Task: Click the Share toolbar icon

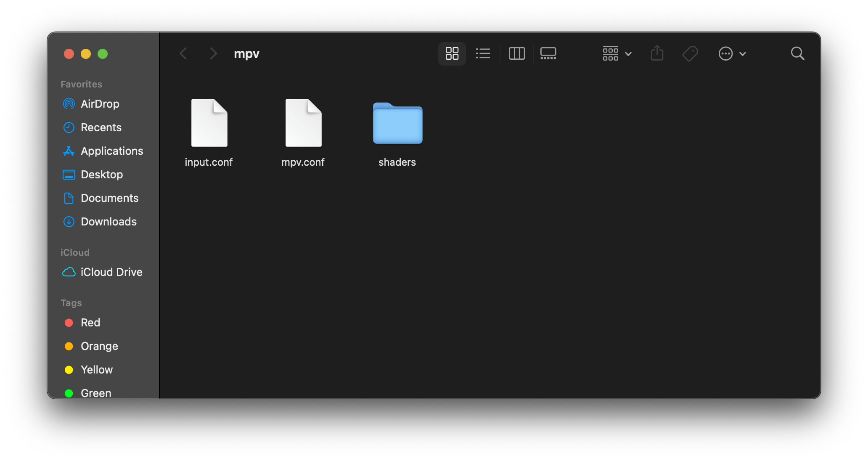Action: coord(657,53)
